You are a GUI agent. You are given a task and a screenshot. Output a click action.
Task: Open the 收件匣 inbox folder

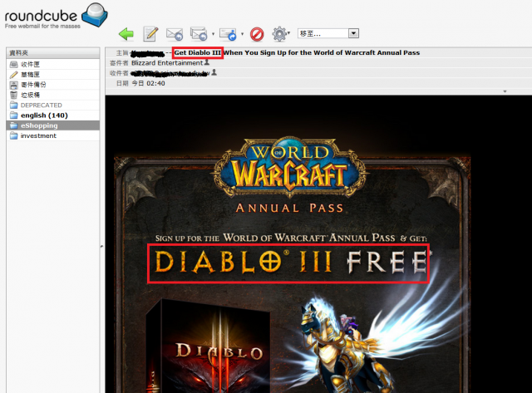[53, 65]
